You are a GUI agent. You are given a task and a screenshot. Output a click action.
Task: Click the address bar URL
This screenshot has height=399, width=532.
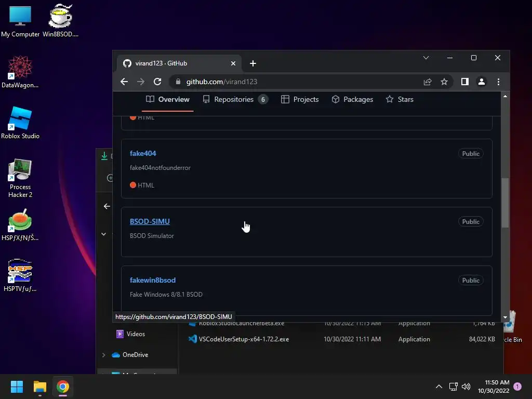[x=221, y=82]
